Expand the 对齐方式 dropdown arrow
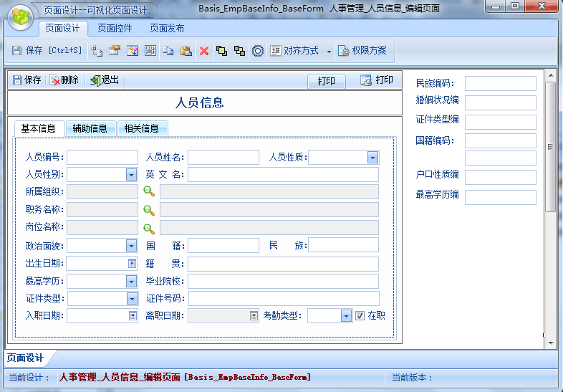563x392 pixels. 329,52
